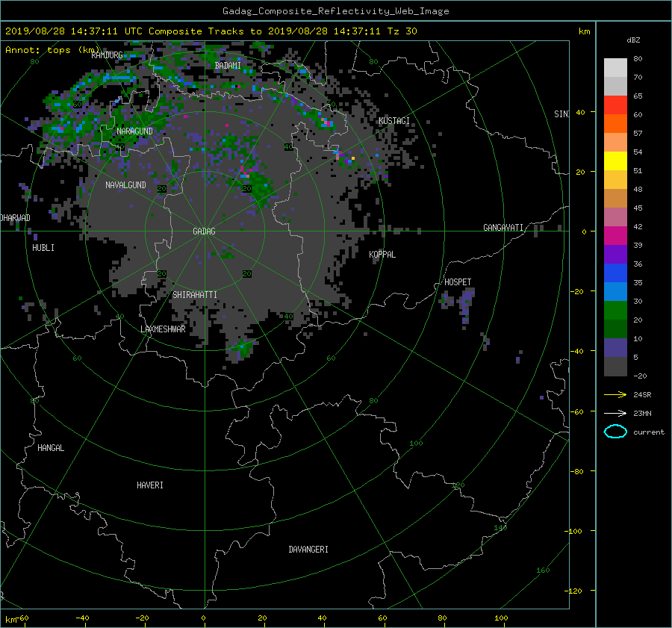The width and height of the screenshot is (672, 628).
Task: Click the NAVALGUND town label
Action: pos(125,185)
